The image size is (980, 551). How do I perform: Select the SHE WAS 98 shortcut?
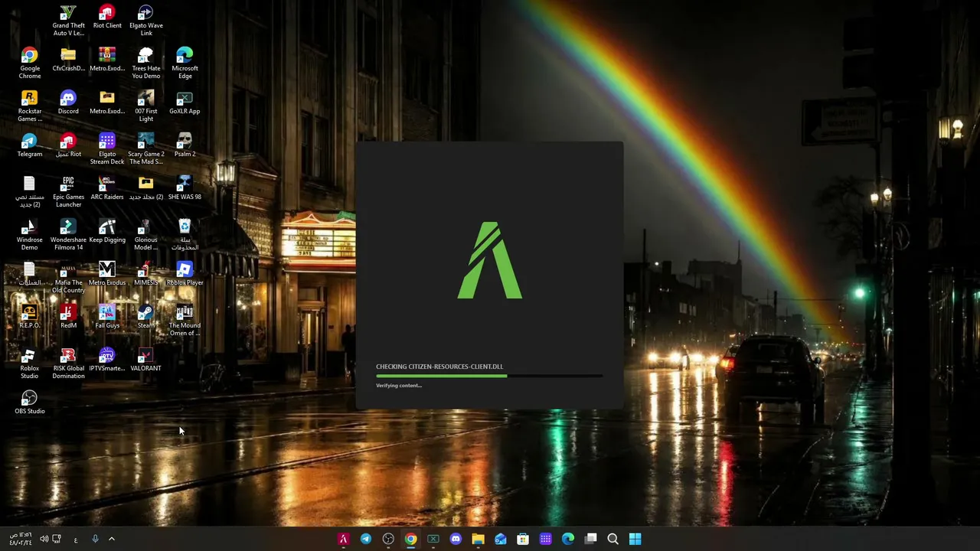(185, 188)
